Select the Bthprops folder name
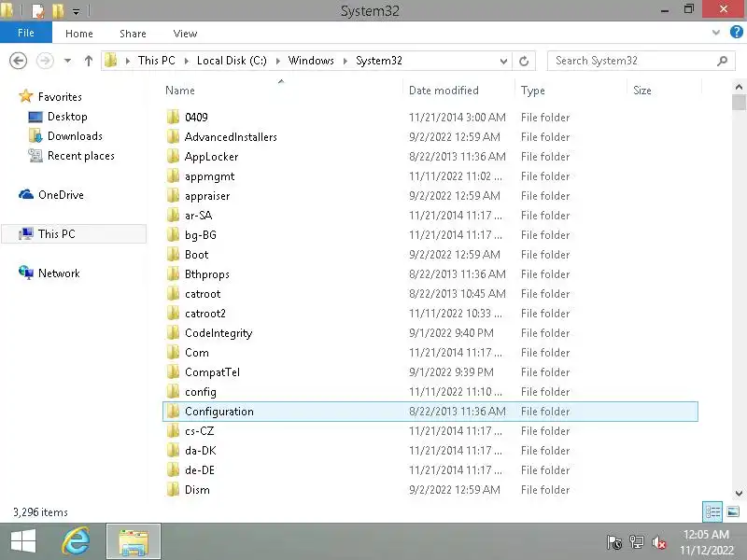The image size is (747, 560). click(206, 274)
